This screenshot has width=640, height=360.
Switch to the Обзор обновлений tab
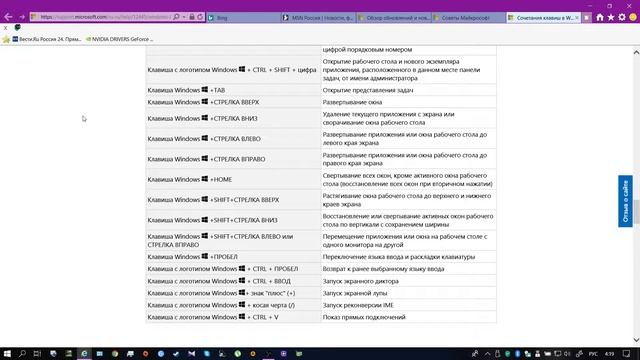coord(393,18)
